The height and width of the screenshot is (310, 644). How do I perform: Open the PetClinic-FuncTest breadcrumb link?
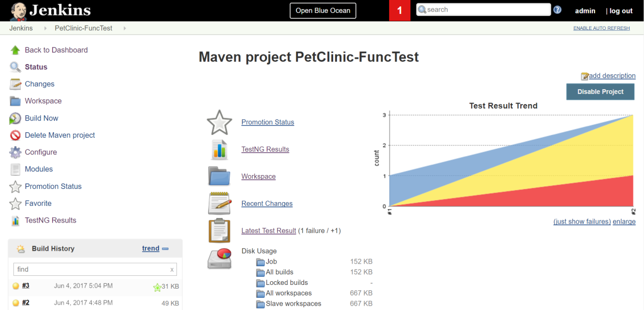(x=84, y=28)
